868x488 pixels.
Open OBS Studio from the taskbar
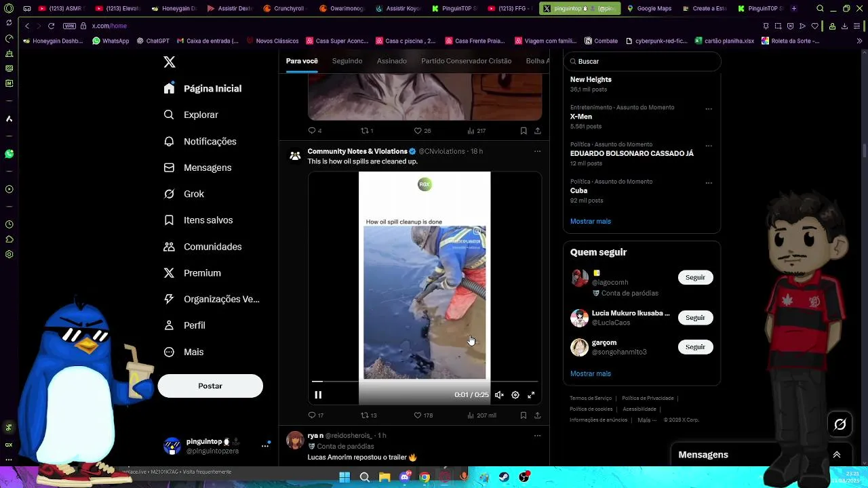pos(524,477)
